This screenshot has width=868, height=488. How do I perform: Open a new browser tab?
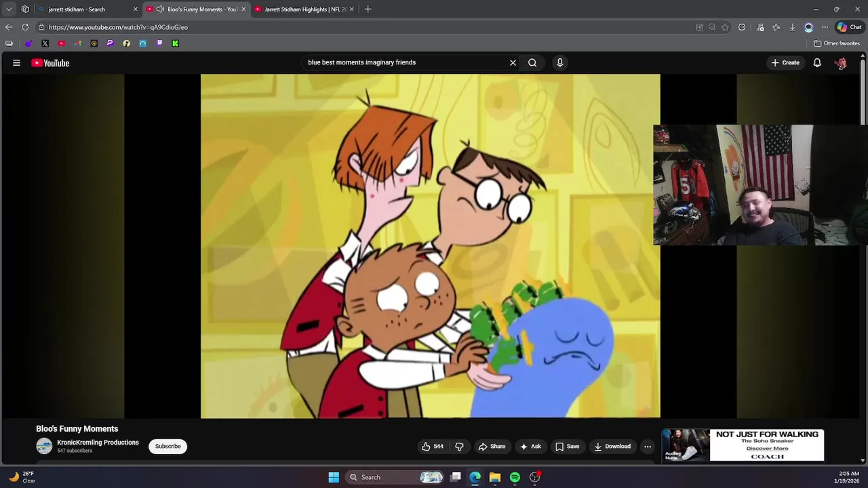368,9
